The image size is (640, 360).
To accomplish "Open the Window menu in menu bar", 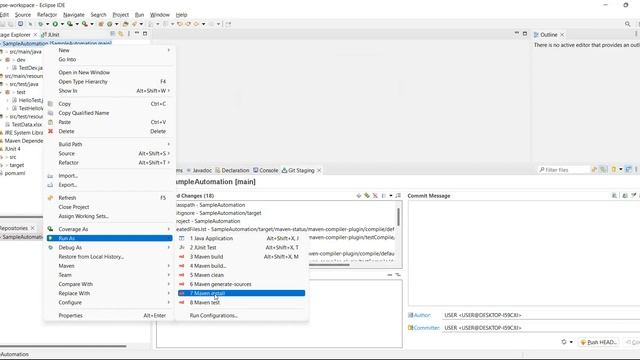I will click(160, 15).
